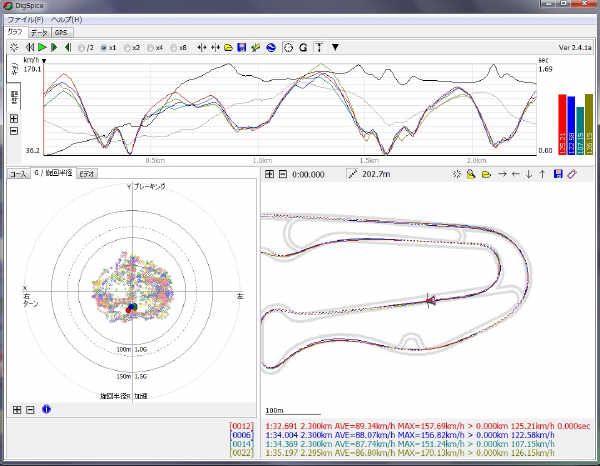The width and height of the screenshot is (600, 466).
Task: Select the G / 旋回半径 tab
Action: (53, 173)
